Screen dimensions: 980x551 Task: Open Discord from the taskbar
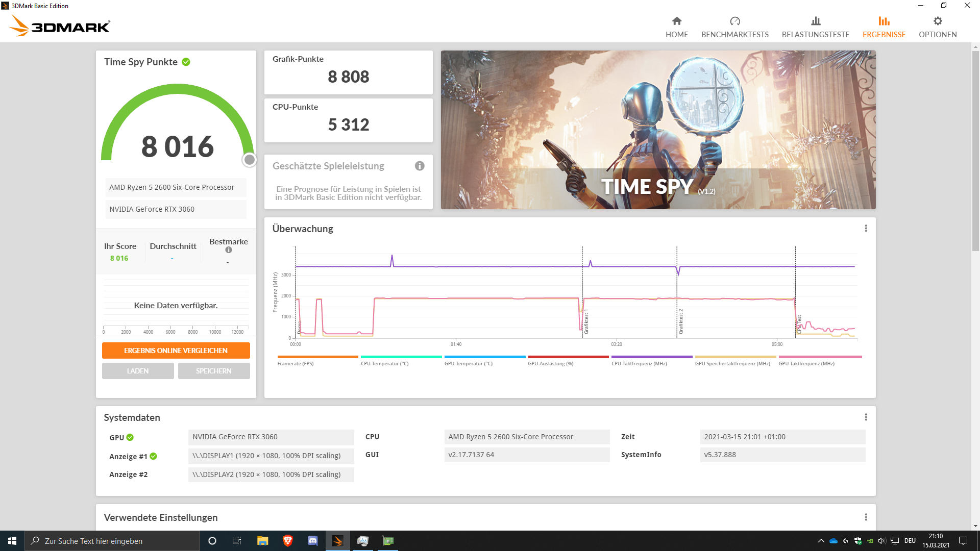(x=312, y=540)
